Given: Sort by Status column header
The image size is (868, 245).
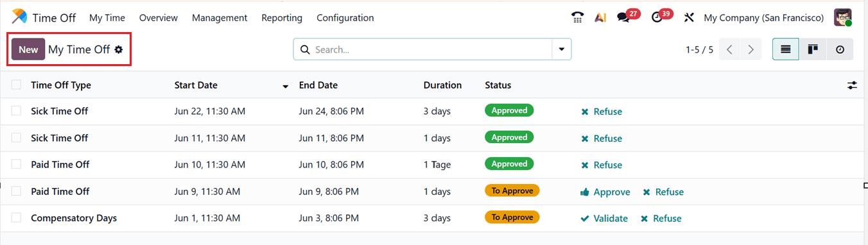Looking at the screenshot, I should click(x=498, y=85).
